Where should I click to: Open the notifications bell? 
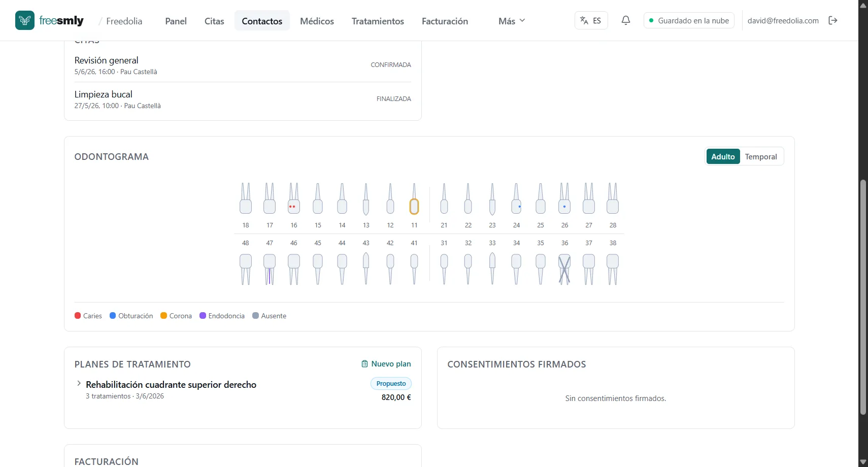coord(626,20)
